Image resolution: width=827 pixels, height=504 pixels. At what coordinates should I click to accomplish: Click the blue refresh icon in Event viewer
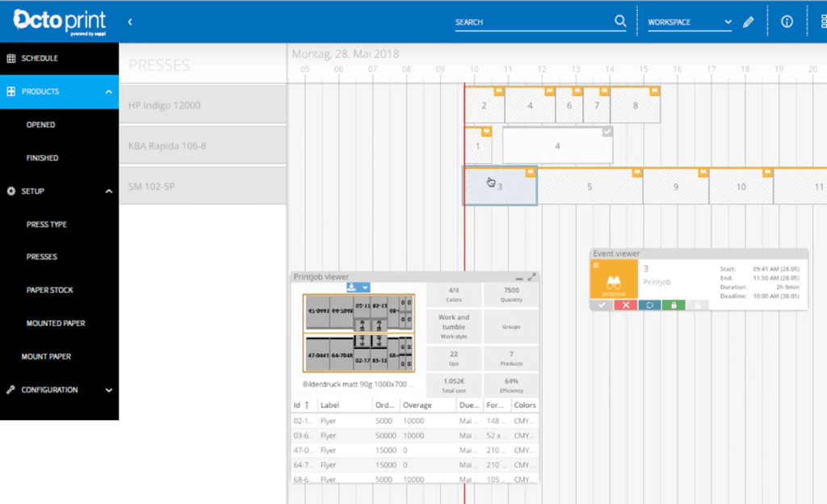(648, 304)
